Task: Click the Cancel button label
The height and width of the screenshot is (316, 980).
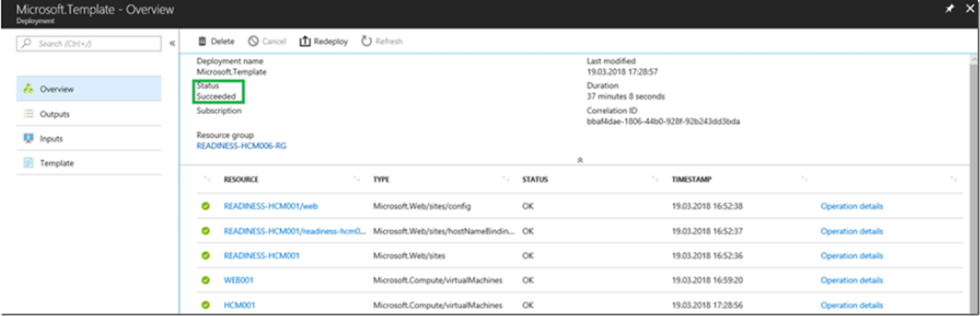Action: click(274, 41)
